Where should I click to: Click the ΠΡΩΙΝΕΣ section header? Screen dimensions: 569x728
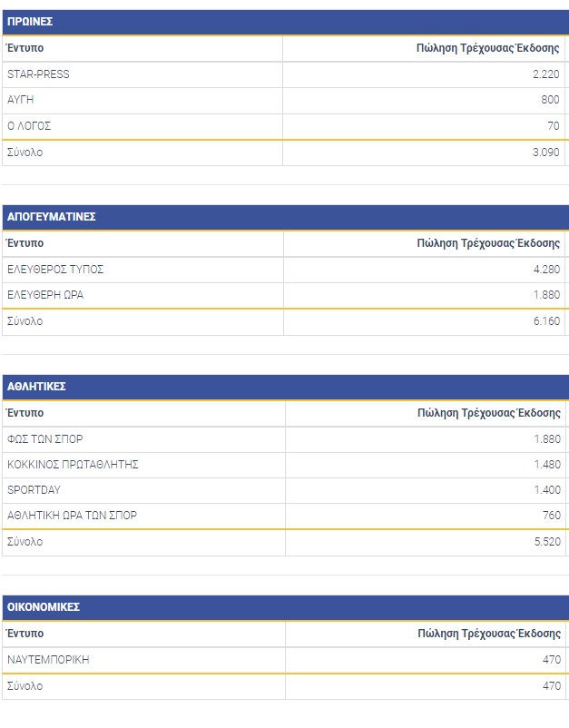tap(30, 22)
